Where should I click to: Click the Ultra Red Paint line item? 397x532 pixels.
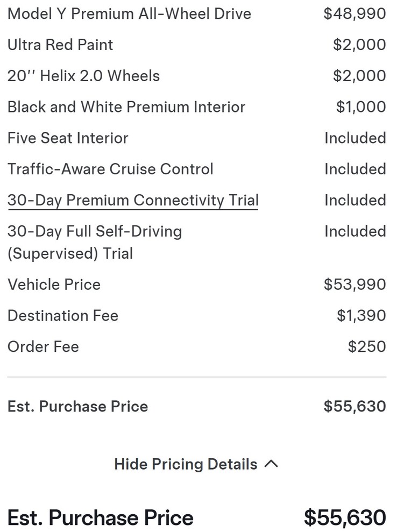(60, 45)
